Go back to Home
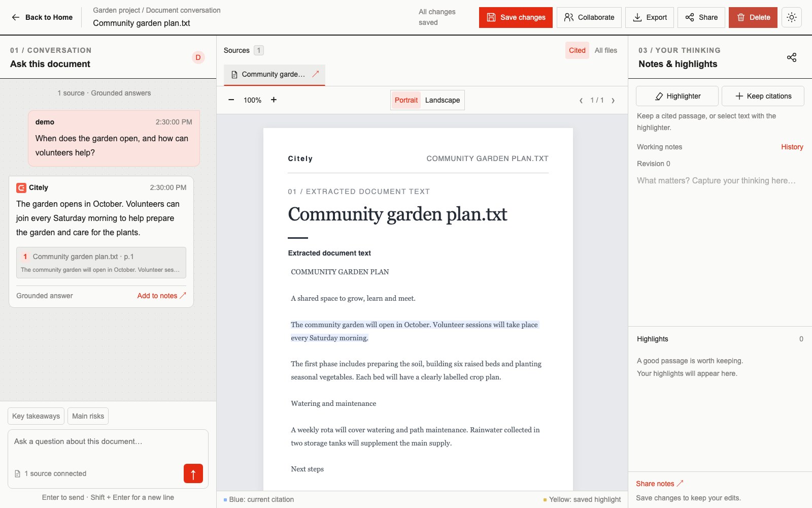 pos(42,17)
